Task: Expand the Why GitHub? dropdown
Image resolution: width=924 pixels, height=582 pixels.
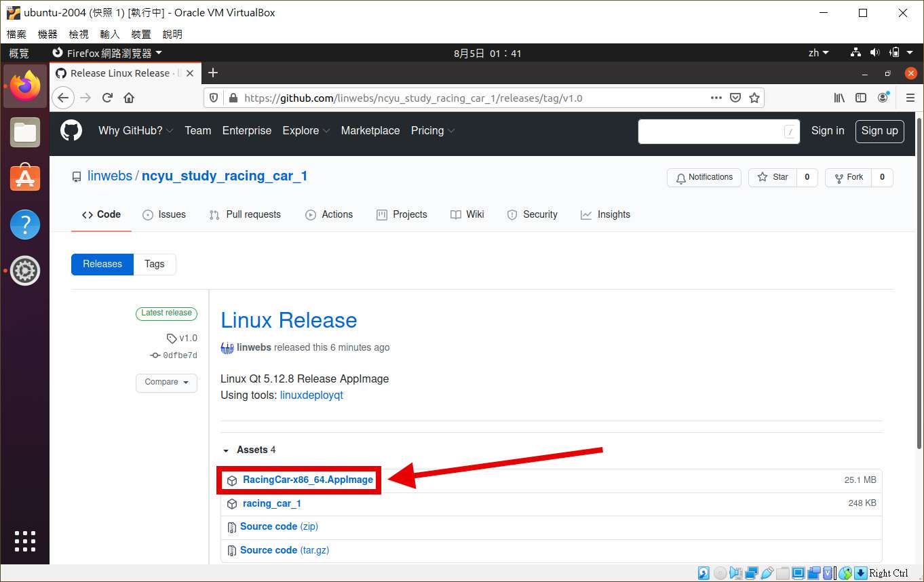Action: point(136,131)
